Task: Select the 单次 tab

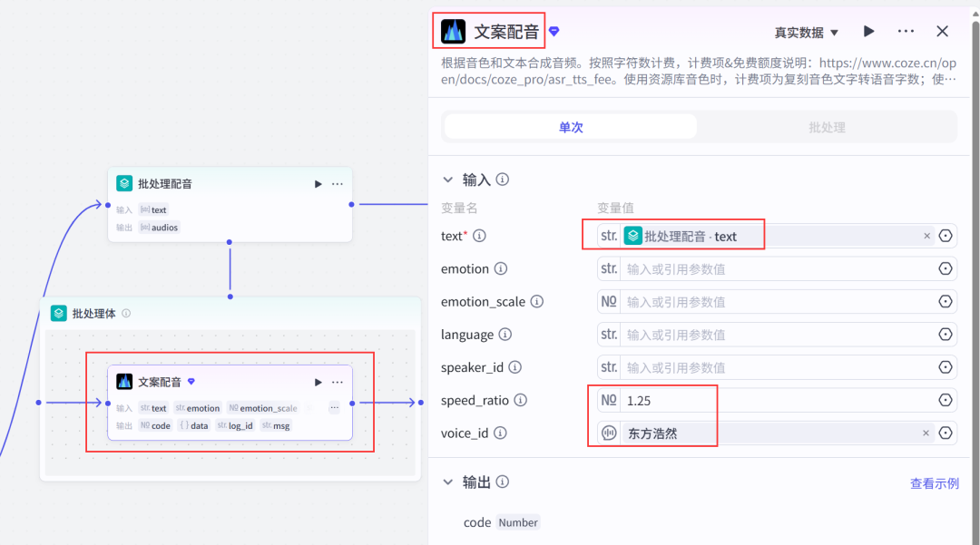Action: point(570,127)
